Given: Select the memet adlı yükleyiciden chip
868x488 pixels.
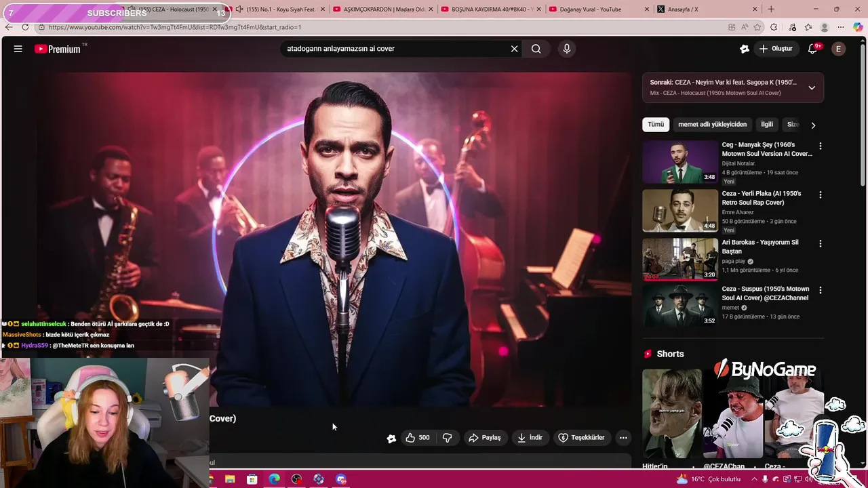Looking at the screenshot, I should click(x=712, y=125).
